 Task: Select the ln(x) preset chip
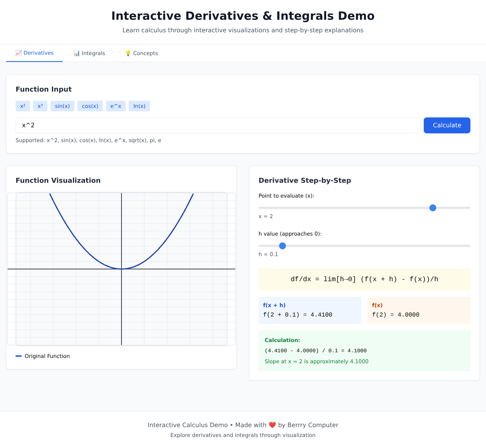(139, 106)
